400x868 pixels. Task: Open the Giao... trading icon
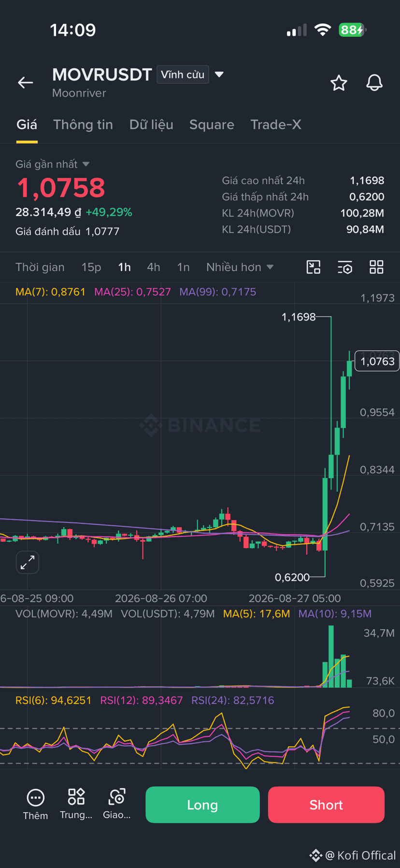[117, 805]
